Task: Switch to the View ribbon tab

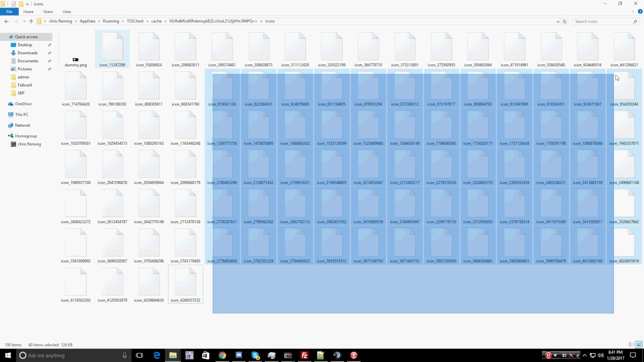Action: [x=66, y=12]
